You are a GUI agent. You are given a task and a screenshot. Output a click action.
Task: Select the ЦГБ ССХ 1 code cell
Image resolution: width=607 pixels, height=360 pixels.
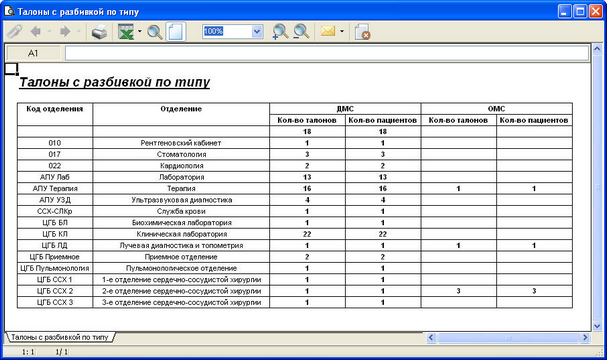[x=55, y=279]
